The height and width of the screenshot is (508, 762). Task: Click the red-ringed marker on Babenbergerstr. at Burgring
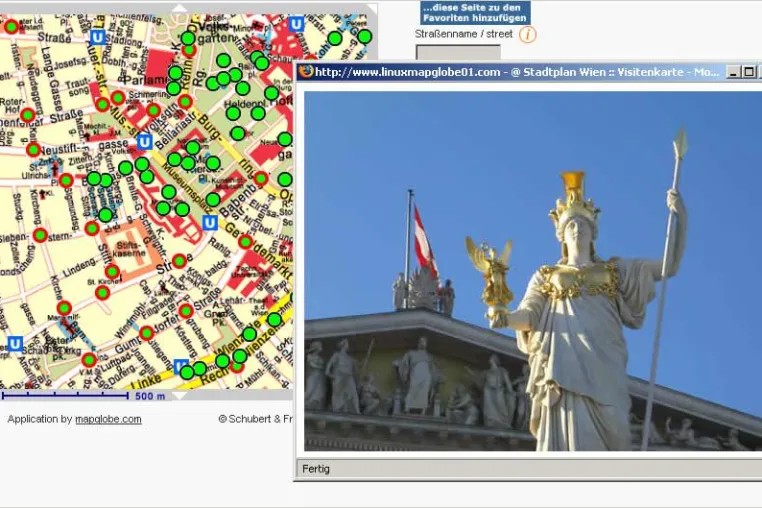(261, 178)
